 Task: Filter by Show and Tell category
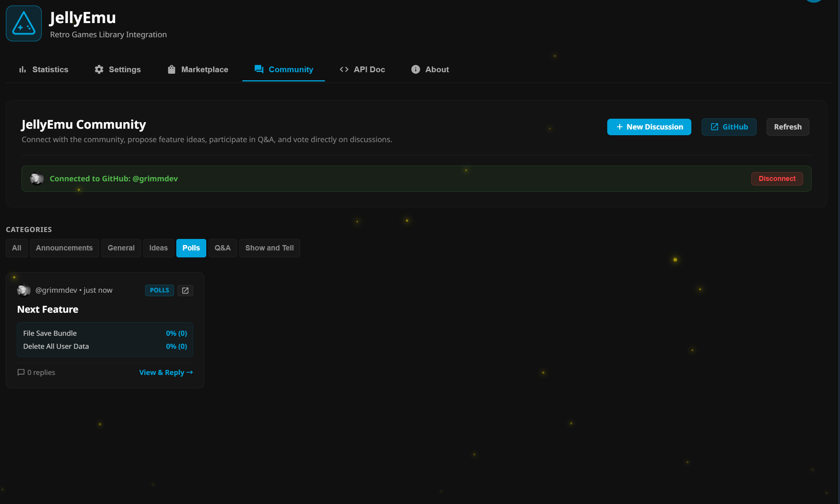tap(270, 248)
